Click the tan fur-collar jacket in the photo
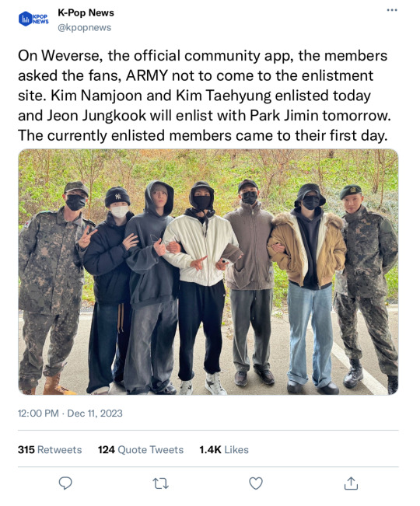420x506 pixels. click(306, 250)
